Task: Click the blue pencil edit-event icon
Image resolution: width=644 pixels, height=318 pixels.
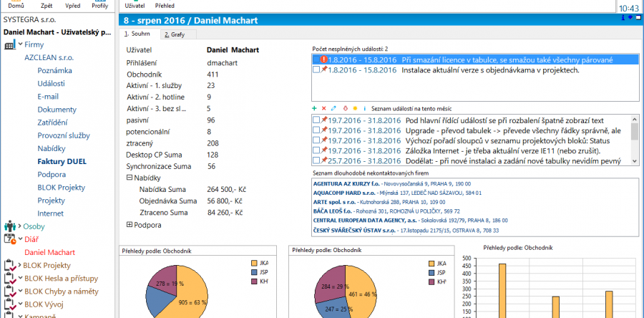Action: tap(333, 107)
